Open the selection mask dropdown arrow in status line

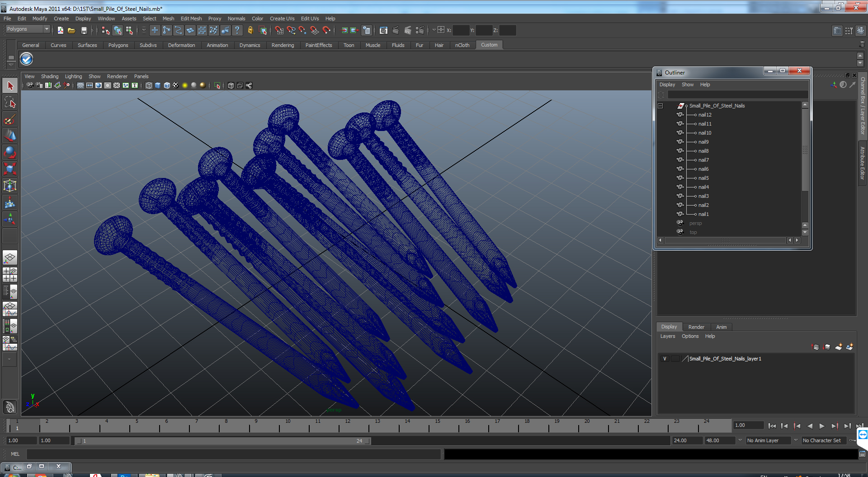(144, 30)
